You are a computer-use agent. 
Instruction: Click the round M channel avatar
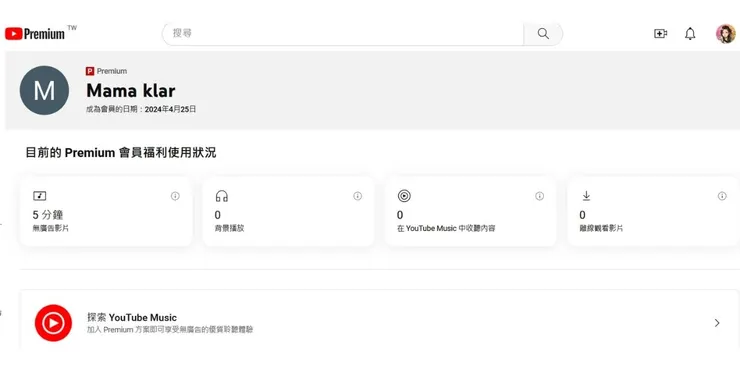point(44,90)
